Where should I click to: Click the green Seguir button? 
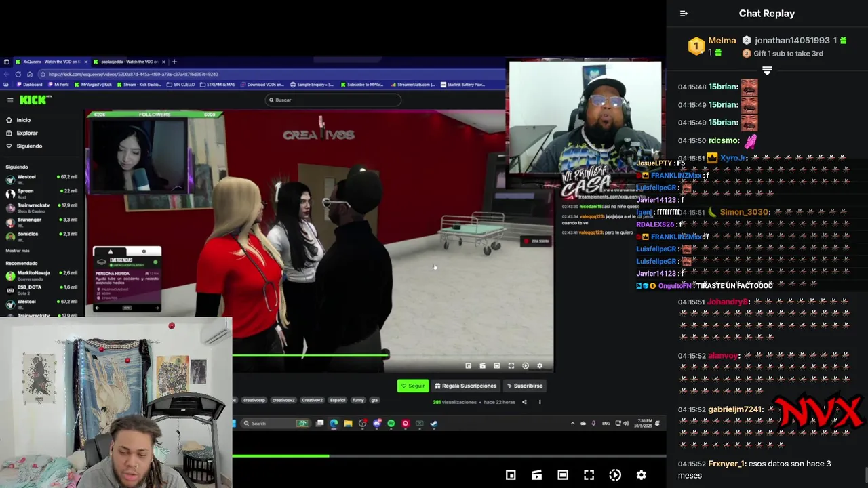[413, 386]
